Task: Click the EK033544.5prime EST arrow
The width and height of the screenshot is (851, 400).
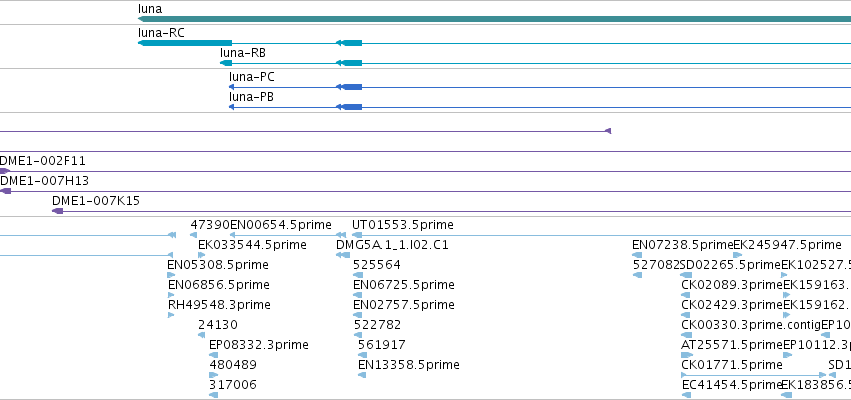Action: pyautogui.click(x=201, y=255)
